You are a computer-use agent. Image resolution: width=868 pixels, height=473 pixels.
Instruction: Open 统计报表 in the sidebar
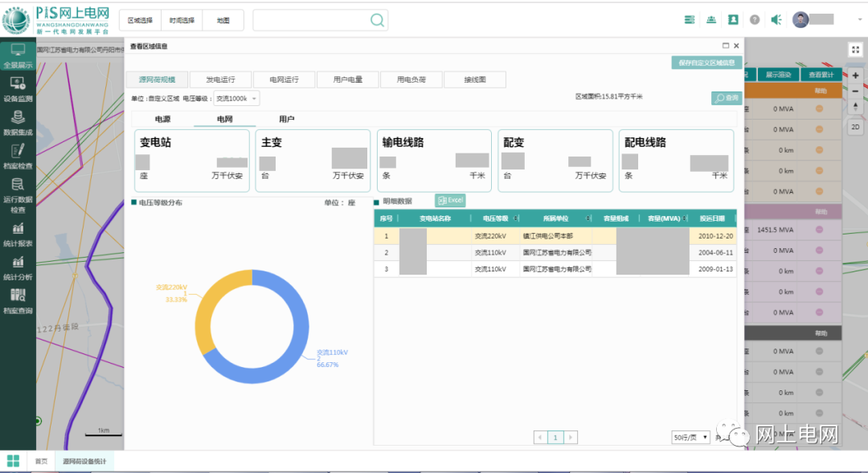pos(18,233)
